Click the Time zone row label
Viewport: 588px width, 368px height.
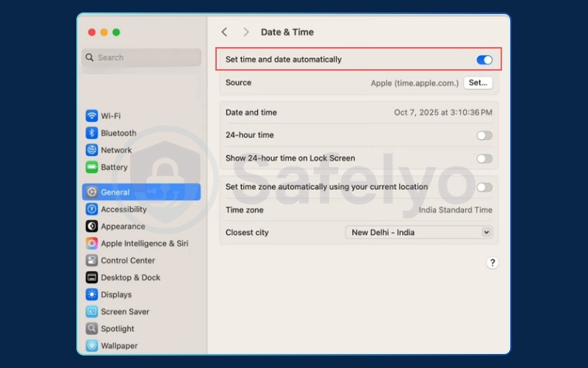(x=245, y=210)
